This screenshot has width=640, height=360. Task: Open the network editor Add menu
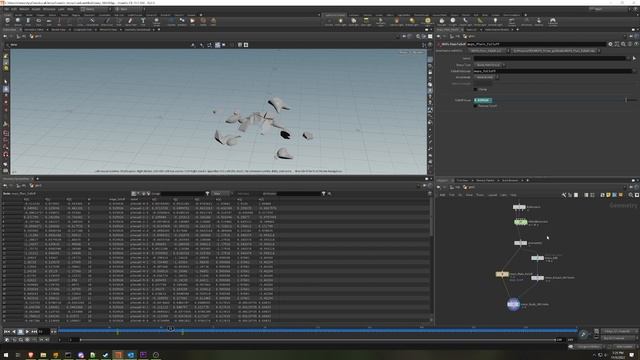click(442, 195)
